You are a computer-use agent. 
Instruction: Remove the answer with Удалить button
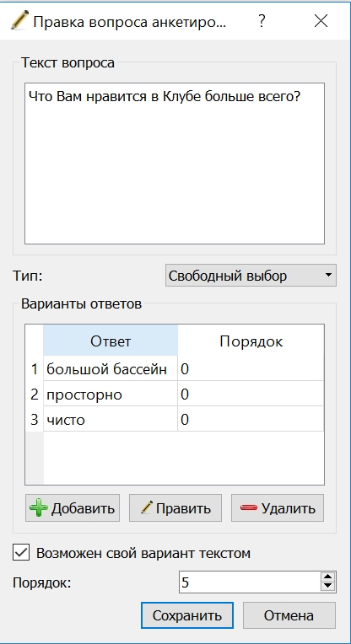tap(278, 508)
